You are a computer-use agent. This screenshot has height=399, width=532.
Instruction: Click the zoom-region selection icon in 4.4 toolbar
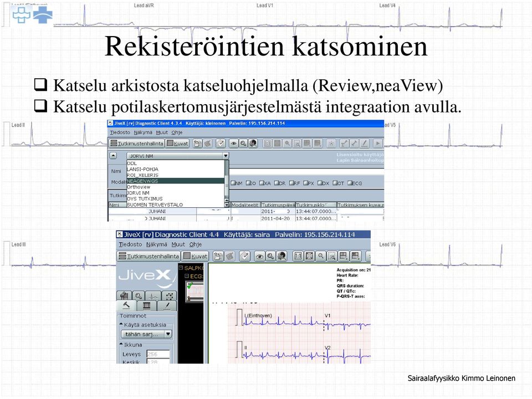point(332,256)
